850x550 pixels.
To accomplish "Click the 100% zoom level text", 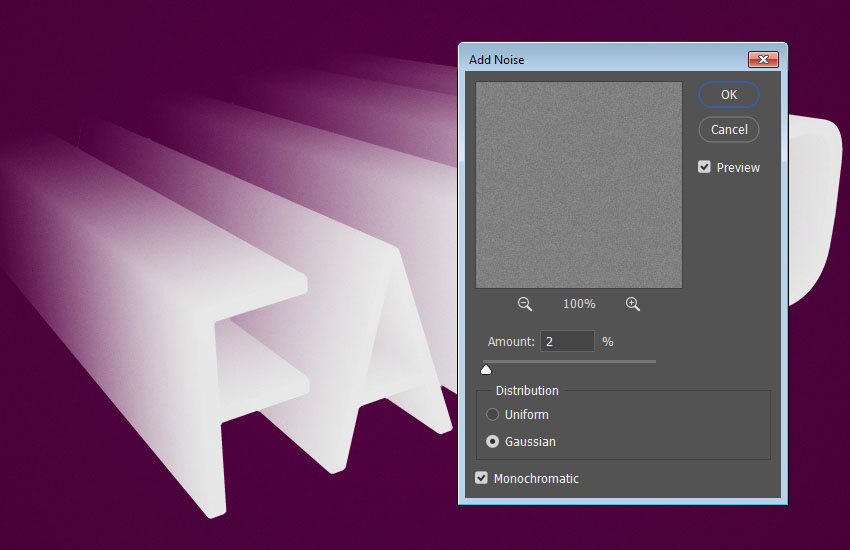I will tap(579, 304).
